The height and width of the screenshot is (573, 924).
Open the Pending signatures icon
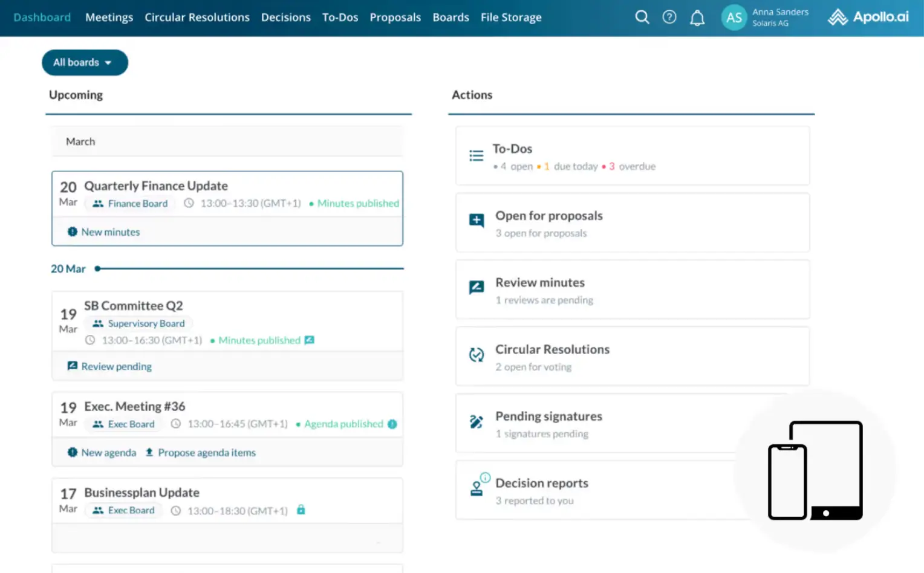477,422
